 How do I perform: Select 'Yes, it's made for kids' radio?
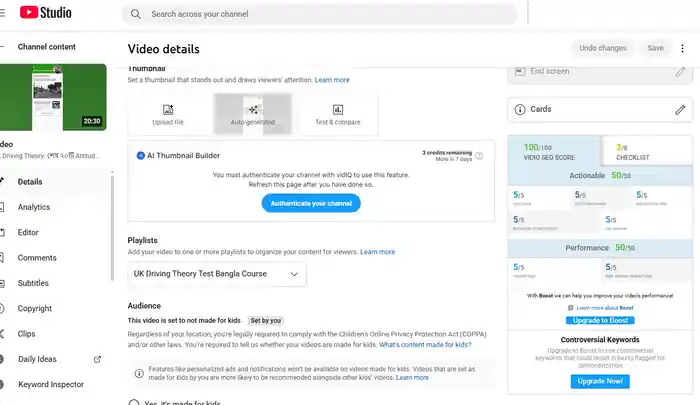(x=134, y=403)
